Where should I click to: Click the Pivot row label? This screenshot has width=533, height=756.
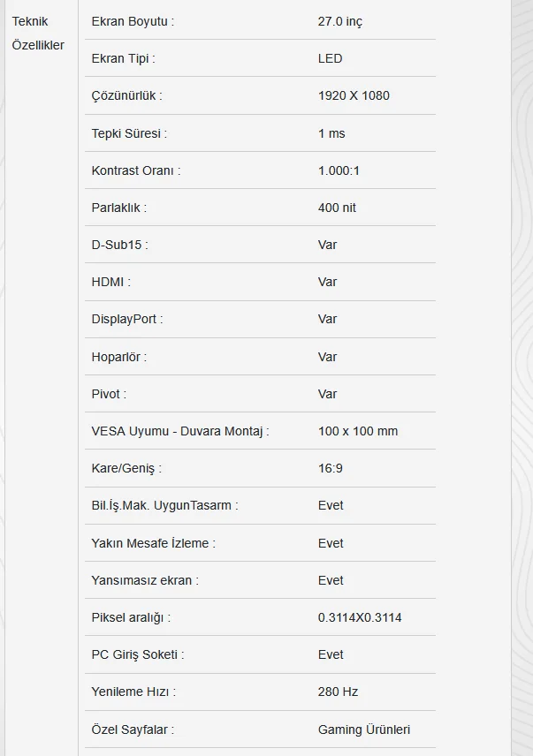click(109, 394)
